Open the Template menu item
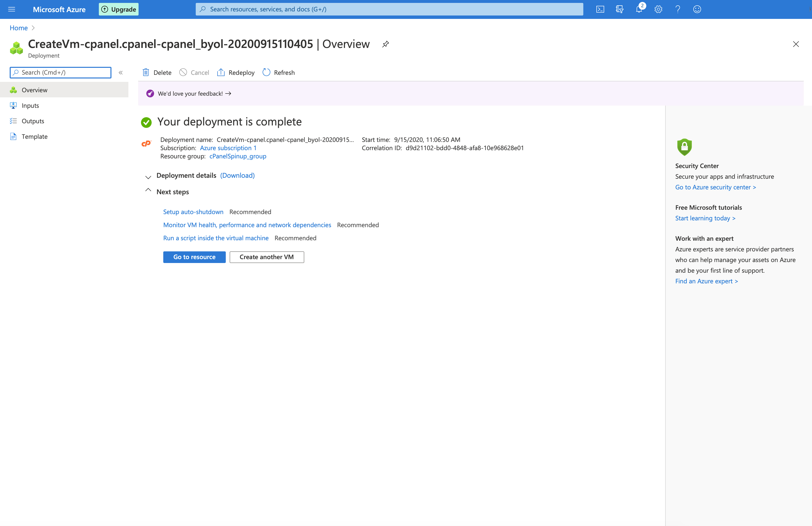This screenshot has width=812, height=526. 34,136
